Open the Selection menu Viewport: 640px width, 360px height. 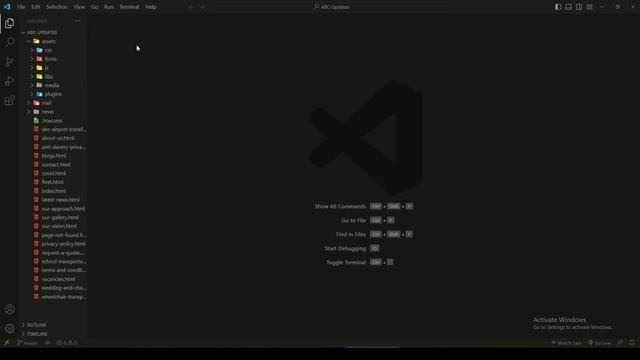click(57, 7)
